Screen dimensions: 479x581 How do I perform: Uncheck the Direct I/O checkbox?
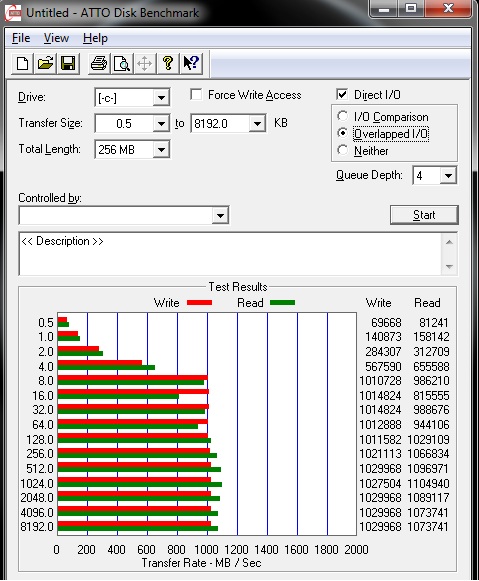pyautogui.click(x=342, y=94)
